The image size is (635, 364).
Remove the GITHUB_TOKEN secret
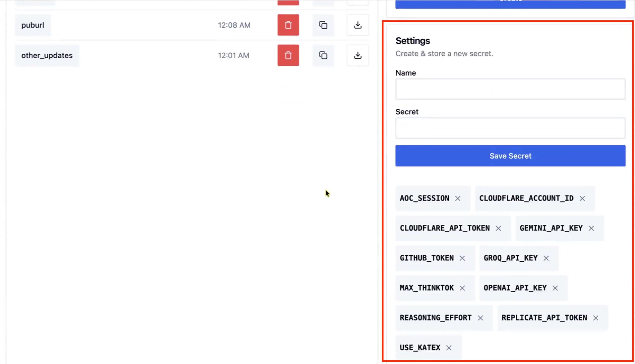pos(462,258)
